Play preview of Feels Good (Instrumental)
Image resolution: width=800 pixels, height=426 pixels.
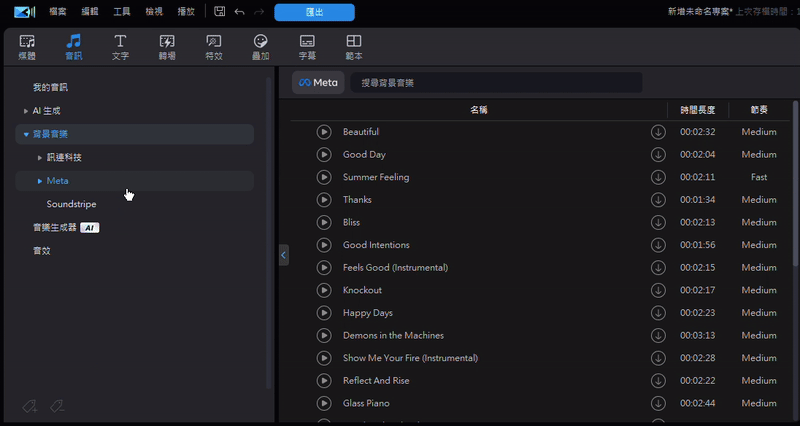(324, 267)
